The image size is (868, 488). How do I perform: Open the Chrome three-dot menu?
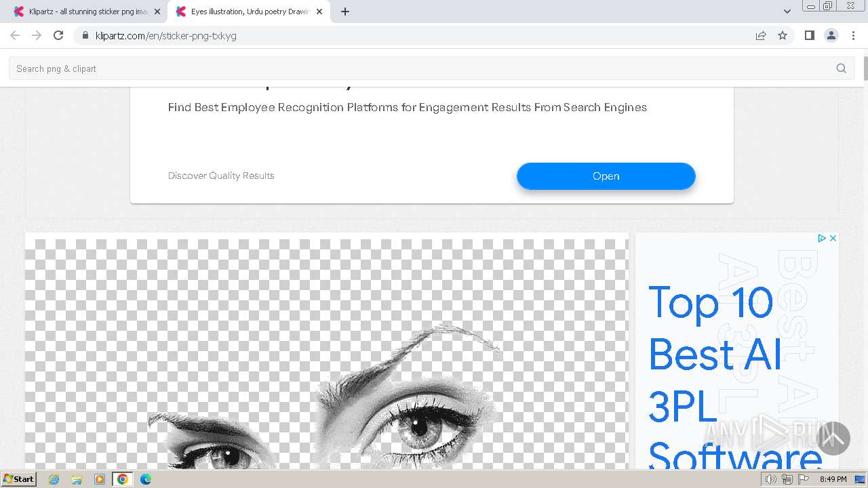853,35
